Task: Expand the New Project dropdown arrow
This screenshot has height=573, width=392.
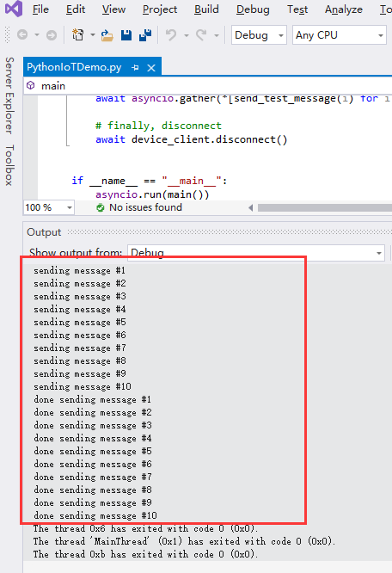Action: (93, 35)
